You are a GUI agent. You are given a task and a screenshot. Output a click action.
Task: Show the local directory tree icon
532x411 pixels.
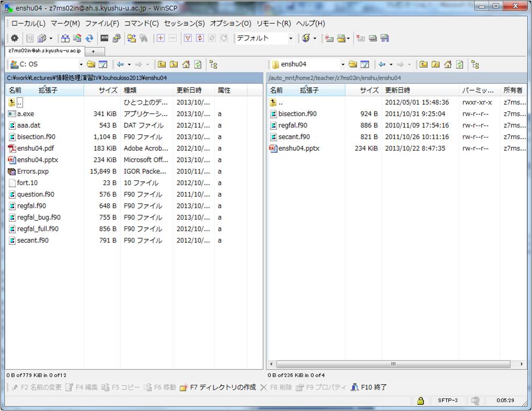[x=213, y=64]
